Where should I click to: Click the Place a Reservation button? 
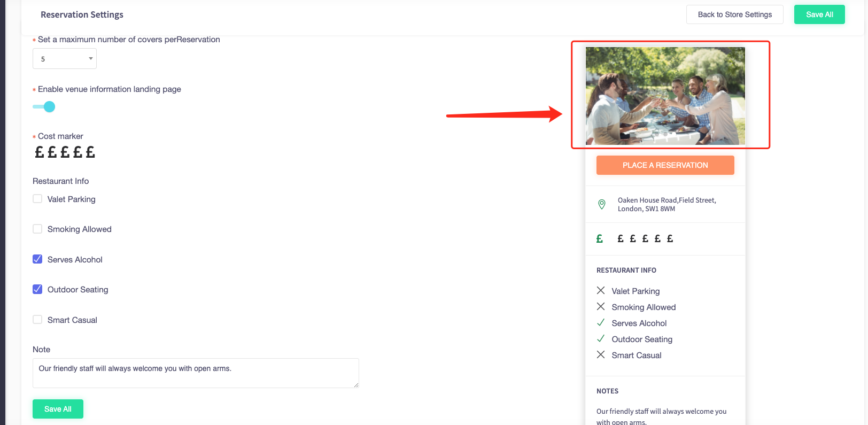pyautogui.click(x=665, y=165)
